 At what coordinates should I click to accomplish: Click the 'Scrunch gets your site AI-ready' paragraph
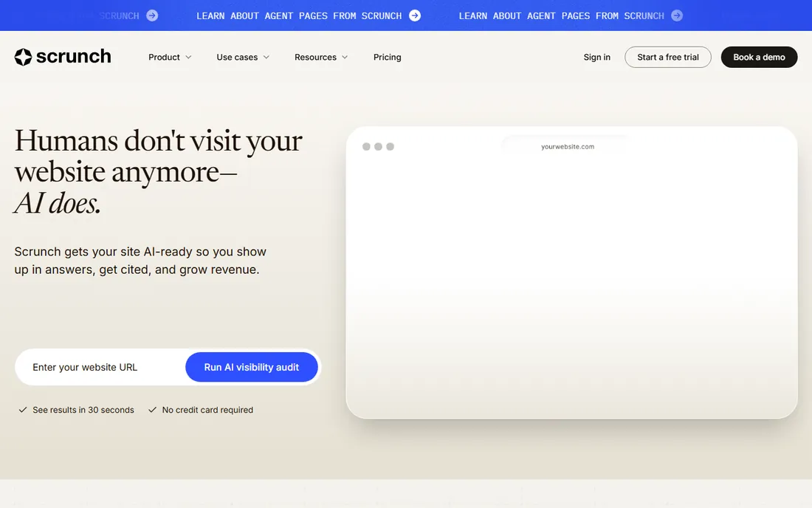tap(140, 261)
